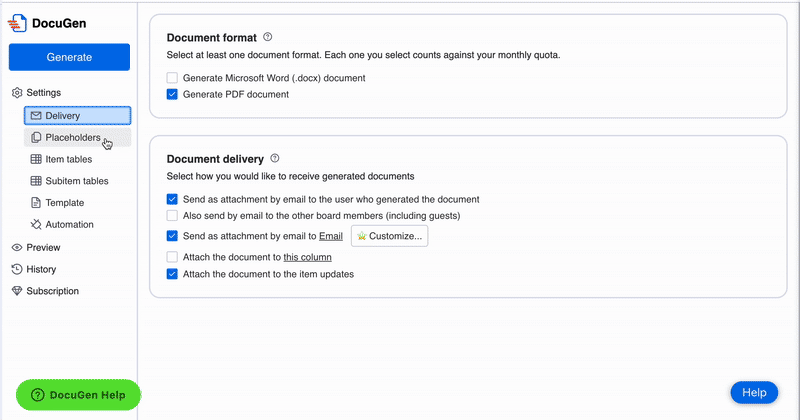Image resolution: width=800 pixels, height=420 pixels.
Task: Select the Template menu item
Action: [64, 203]
